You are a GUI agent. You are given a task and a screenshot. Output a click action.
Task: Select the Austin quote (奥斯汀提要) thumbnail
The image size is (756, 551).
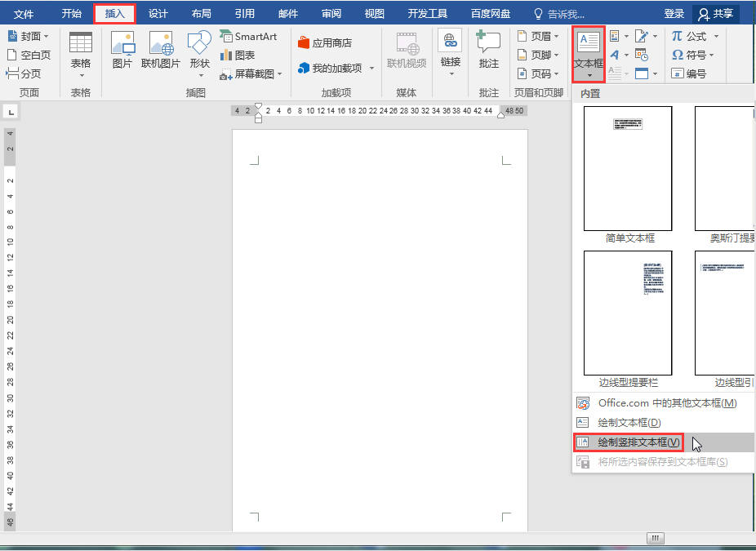725,169
